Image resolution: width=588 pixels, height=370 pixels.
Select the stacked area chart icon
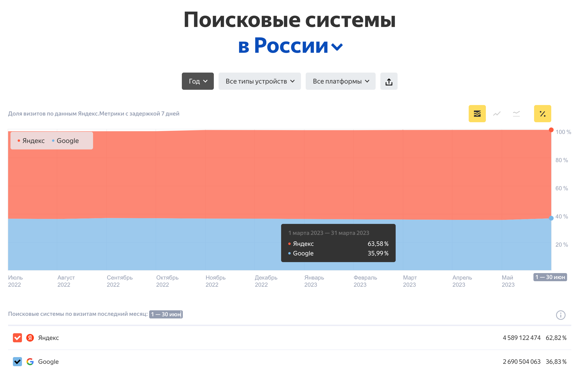pos(477,114)
